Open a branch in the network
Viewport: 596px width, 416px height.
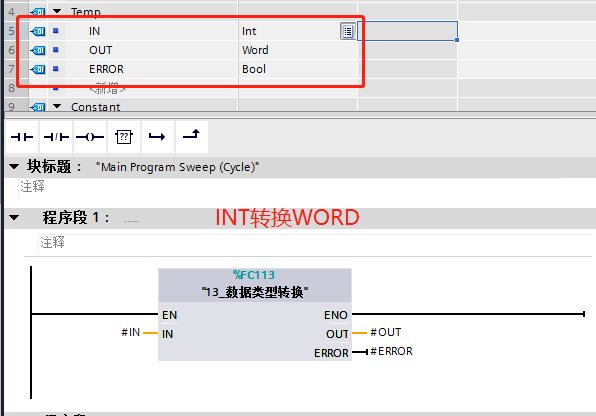click(157, 137)
